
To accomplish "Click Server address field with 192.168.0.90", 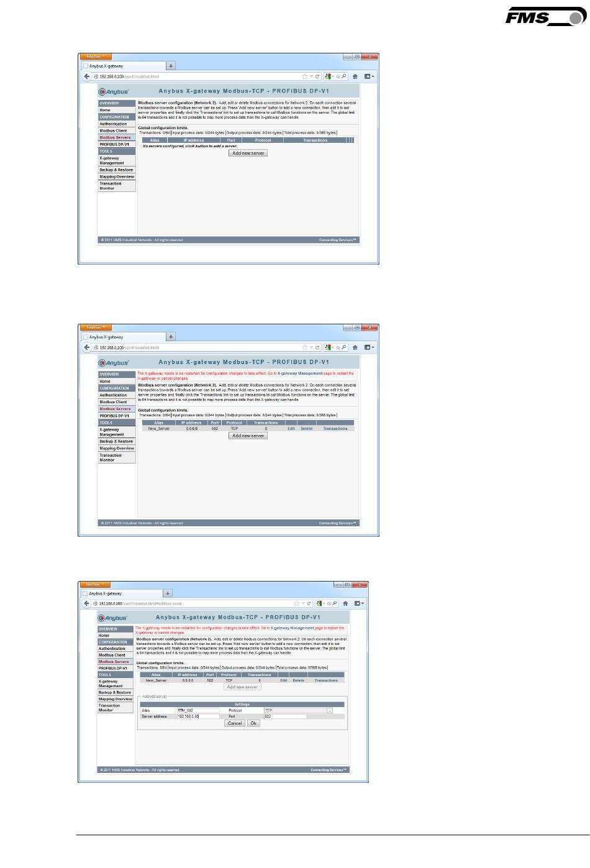I will (x=198, y=716).
